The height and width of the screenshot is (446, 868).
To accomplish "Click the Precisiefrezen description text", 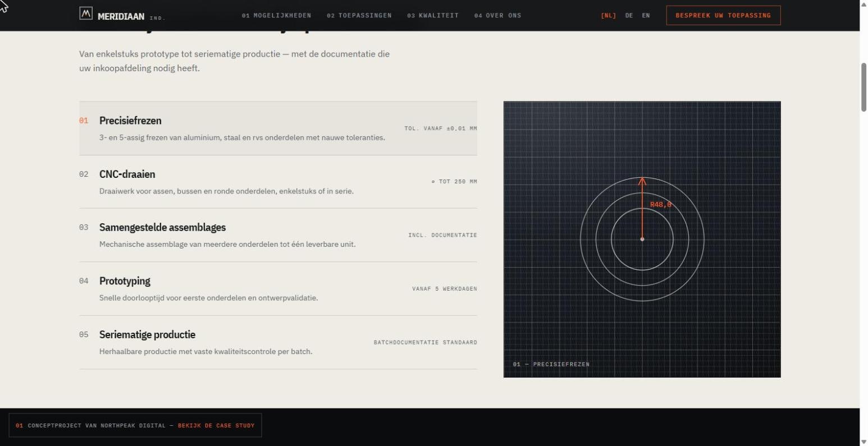I will pos(242,137).
